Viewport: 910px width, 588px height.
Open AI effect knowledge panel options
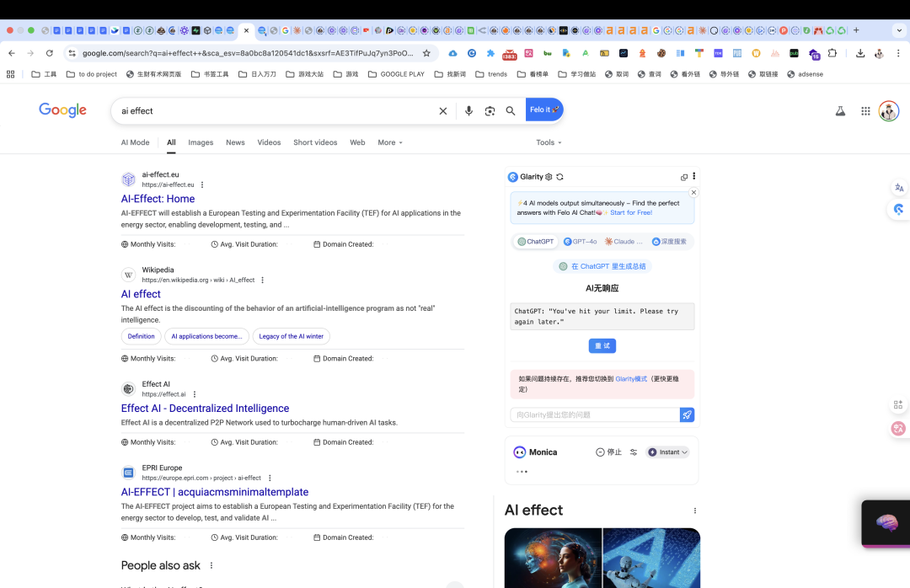[694, 510]
